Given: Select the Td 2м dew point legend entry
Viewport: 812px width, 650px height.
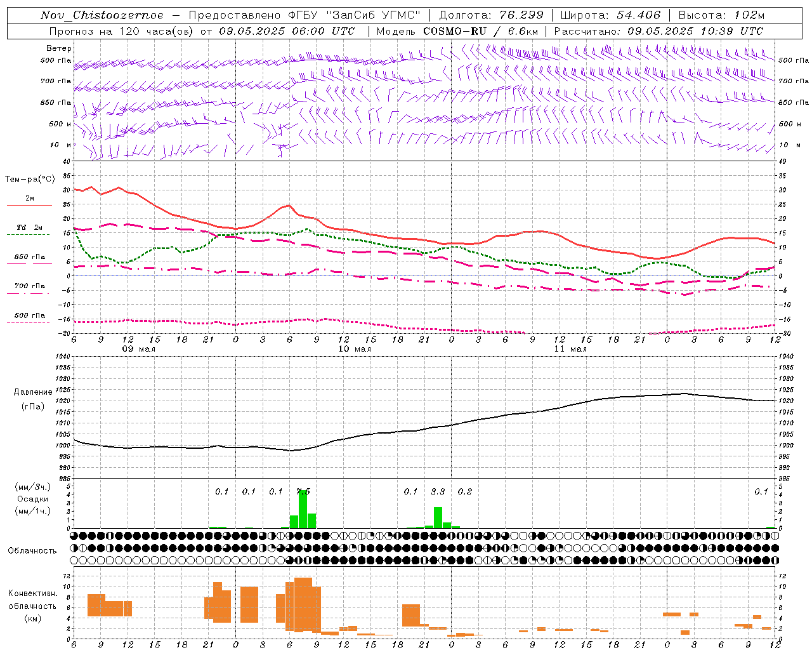Looking at the screenshot, I should (x=29, y=227).
